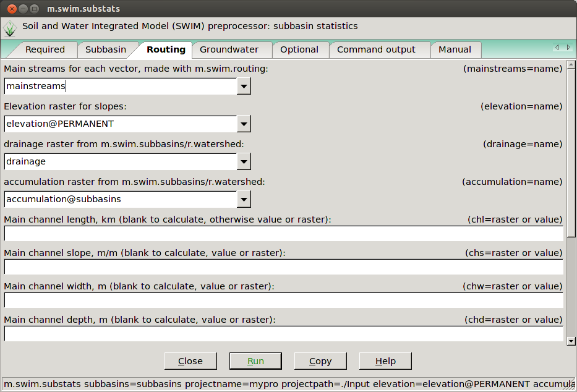577x392 pixels.
Task: Open Help for this module
Action: tap(385, 361)
